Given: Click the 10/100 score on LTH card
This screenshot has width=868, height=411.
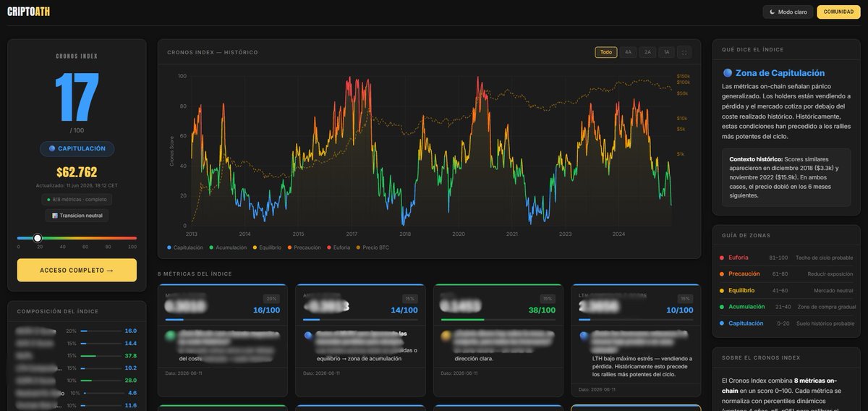Looking at the screenshot, I should point(680,310).
